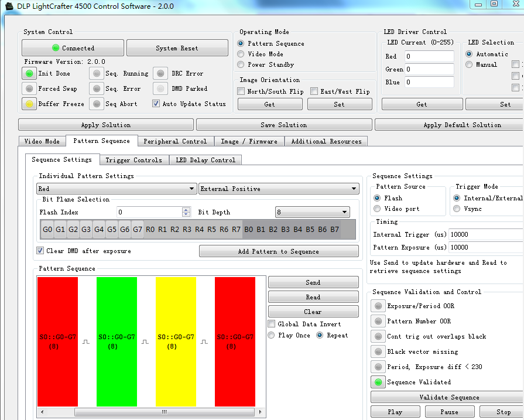Select bit plane B3
The height and width of the screenshot is (420, 524).
(285, 230)
